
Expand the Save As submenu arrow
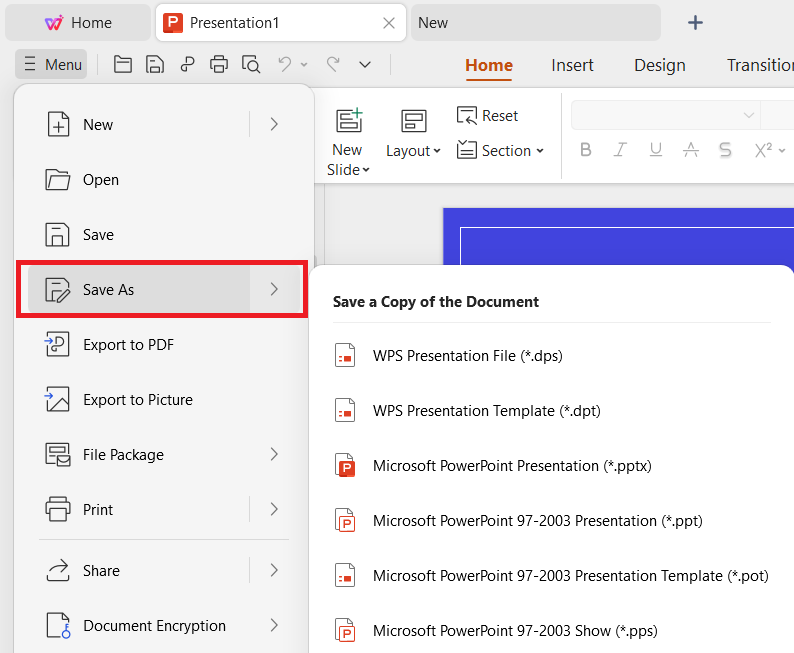274,289
